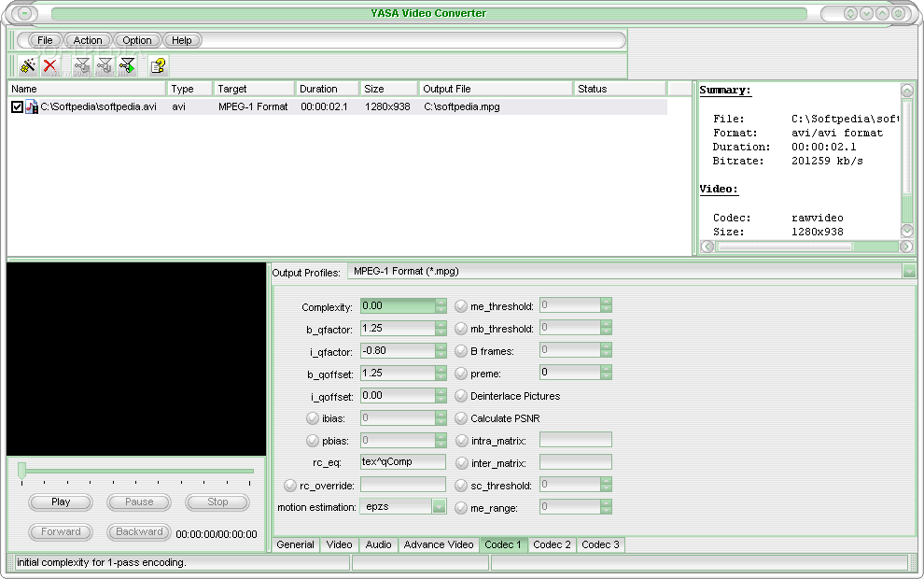Click the first grayed funnel toolbar icon
924x579 pixels.
pos(82,65)
